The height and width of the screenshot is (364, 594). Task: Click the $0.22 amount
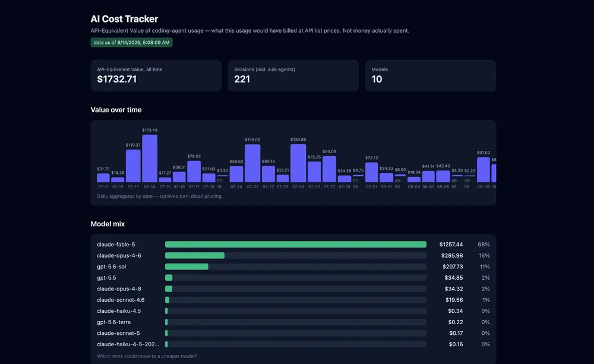point(456,322)
